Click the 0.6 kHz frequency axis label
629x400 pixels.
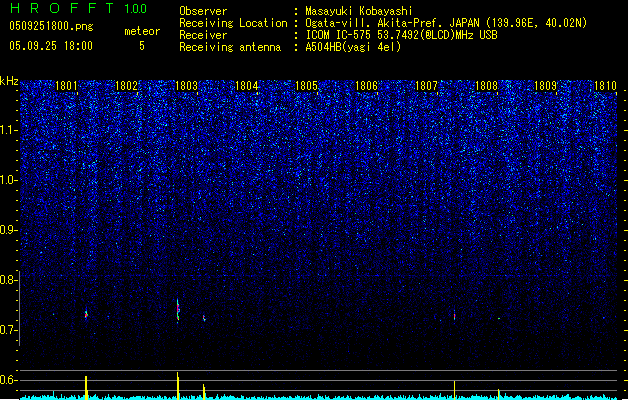[8, 380]
